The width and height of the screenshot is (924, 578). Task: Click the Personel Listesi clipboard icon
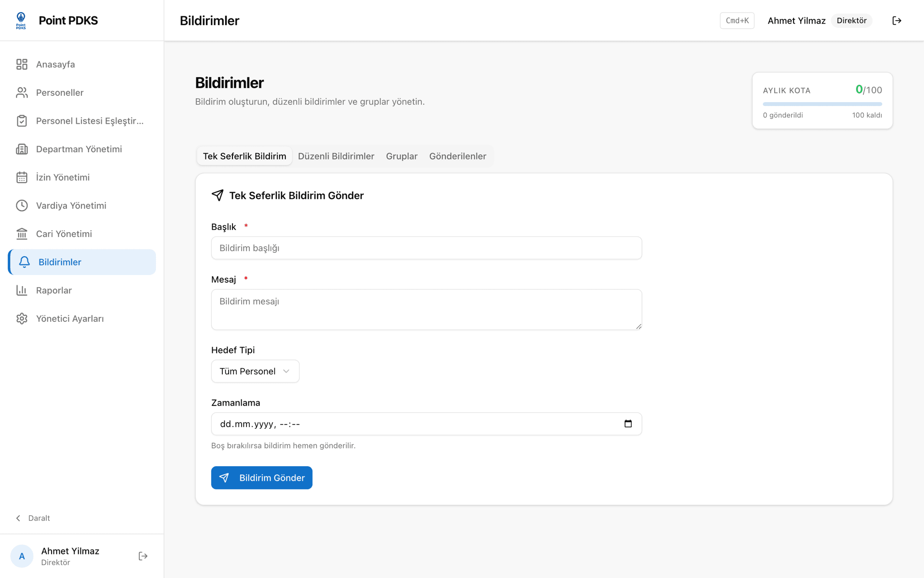pos(22,121)
